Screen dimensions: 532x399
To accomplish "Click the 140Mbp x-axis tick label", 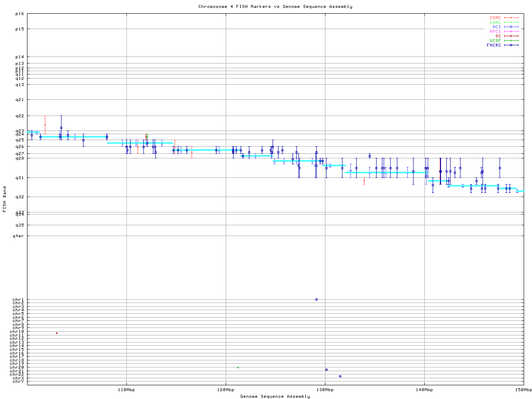I will (x=424, y=390).
